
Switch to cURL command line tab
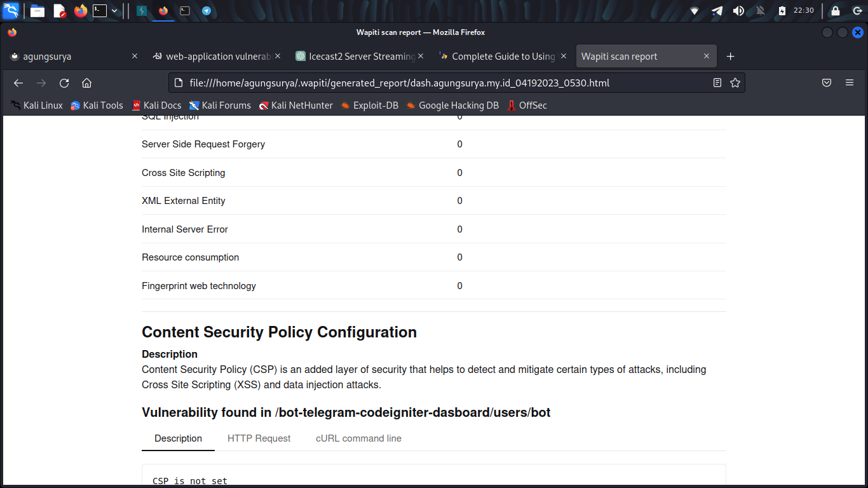point(358,438)
